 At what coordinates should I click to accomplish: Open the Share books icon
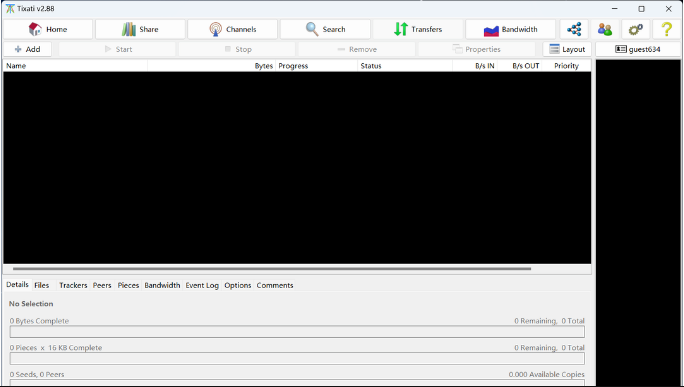pos(140,29)
